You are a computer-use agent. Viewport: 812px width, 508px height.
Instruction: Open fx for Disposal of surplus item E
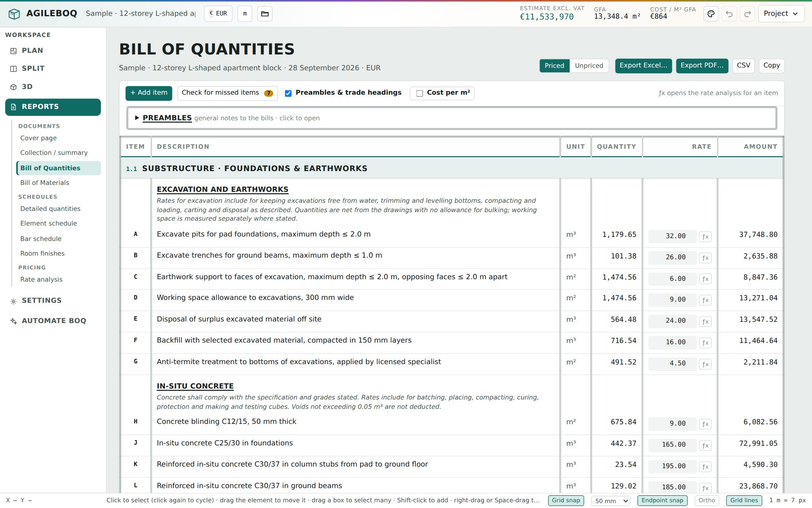tap(705, 321)
